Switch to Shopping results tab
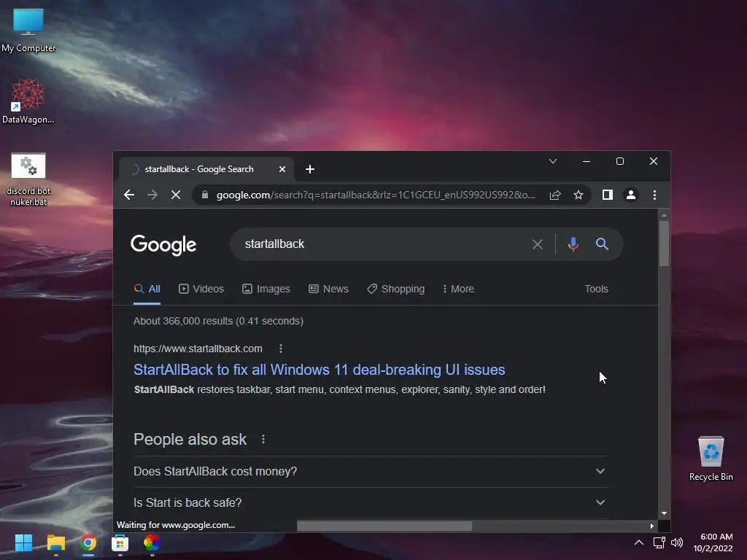 click(x=395, y=289)
